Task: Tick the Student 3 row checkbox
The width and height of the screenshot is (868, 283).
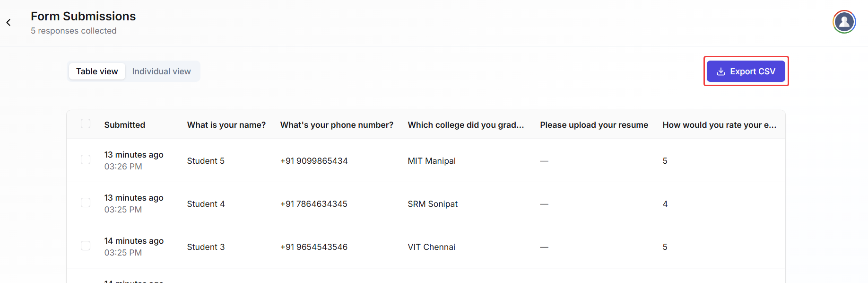Action: pos(86,246)
